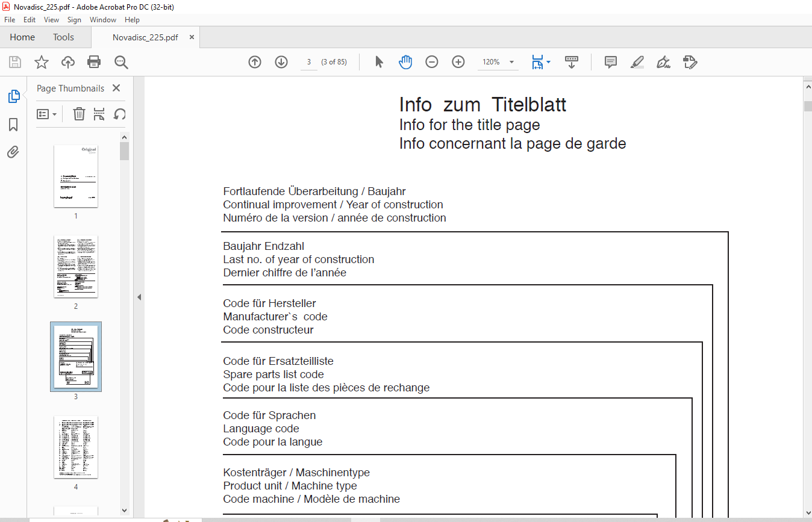Viewport: 812px width, 522px height.
Task: Open the Bookmarks sidebar icon
Action: (x=13, y=125)
